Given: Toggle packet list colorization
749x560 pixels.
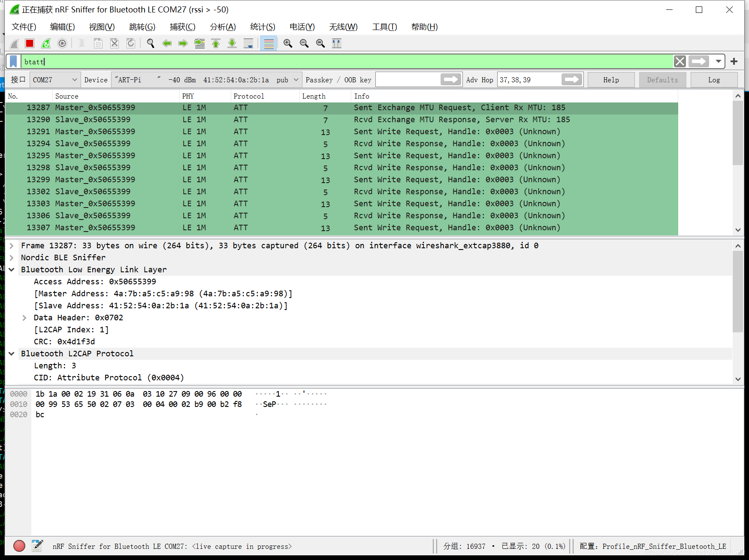Looking at the screenshot, I should pyautogui.click(x=269, y=43).
